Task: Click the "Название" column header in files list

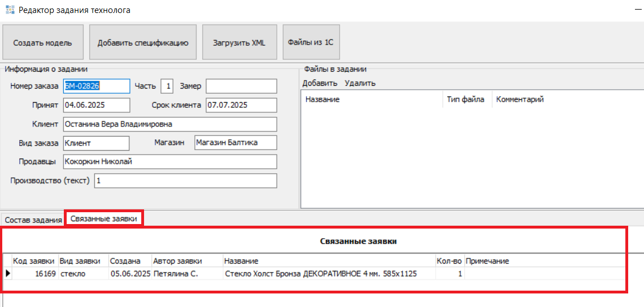Action: click(323, 100)
